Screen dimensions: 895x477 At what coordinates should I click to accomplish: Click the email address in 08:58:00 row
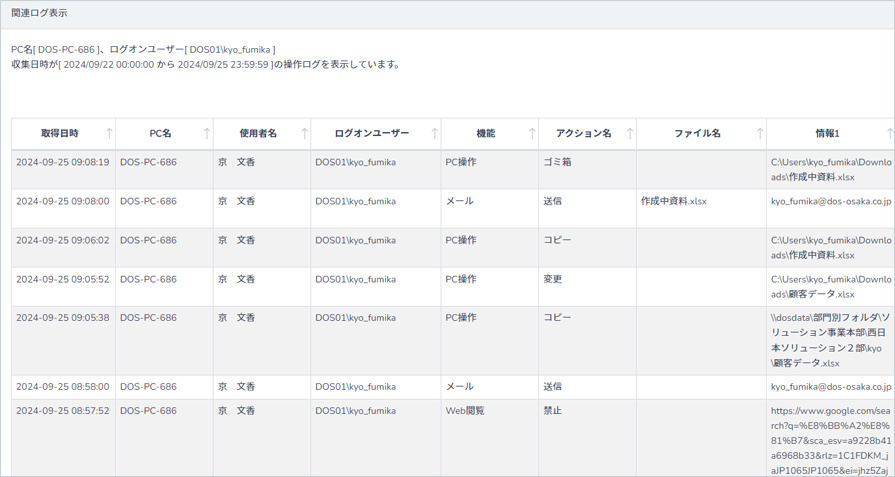(831, 387)
